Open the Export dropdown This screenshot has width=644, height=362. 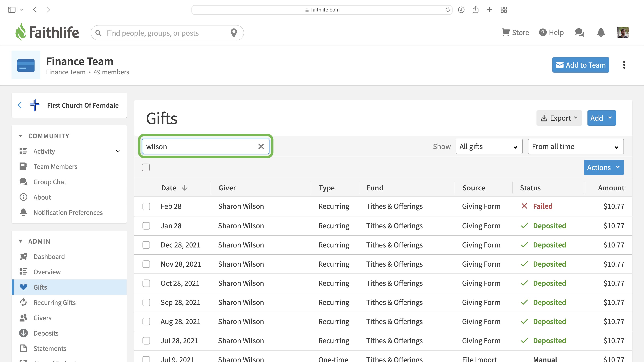(x=559, y=118)
